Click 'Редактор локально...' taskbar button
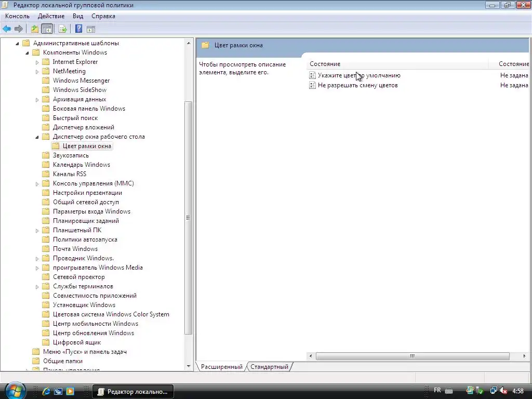The image size is (532, 399). 132,392
